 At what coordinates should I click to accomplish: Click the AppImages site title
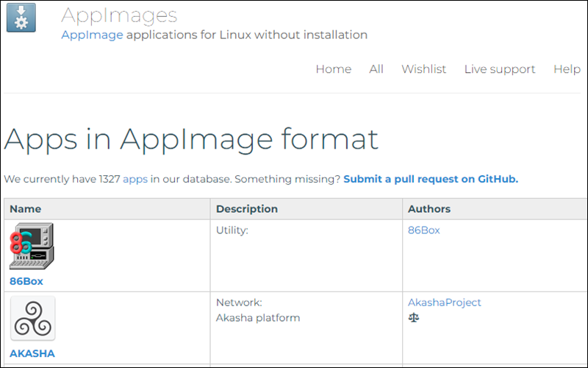119,15
